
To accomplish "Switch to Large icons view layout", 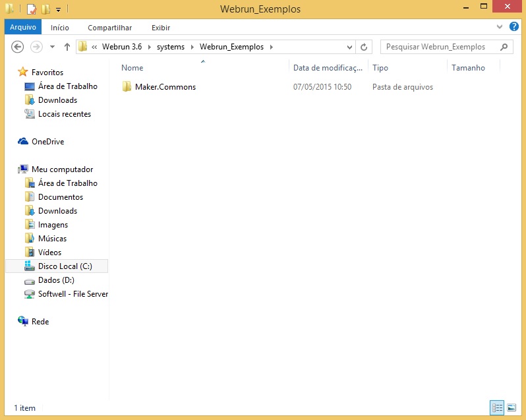I will [x=511, y=407].
